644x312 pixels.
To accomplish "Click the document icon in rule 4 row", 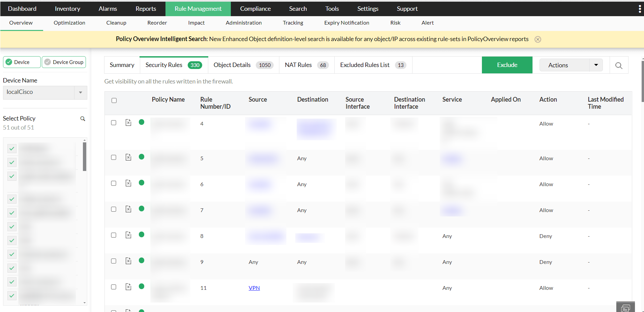I will pyautogui.click(x=128, y=123).
